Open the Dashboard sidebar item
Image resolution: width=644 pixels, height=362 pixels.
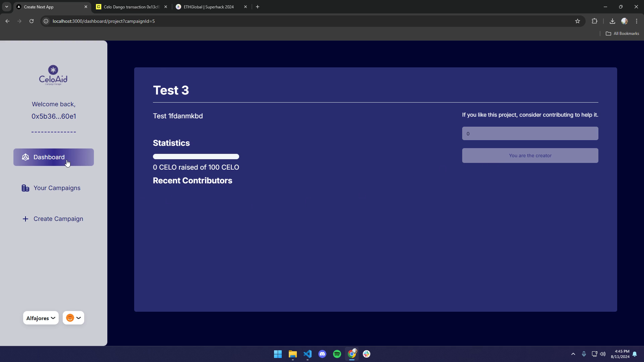54,157
